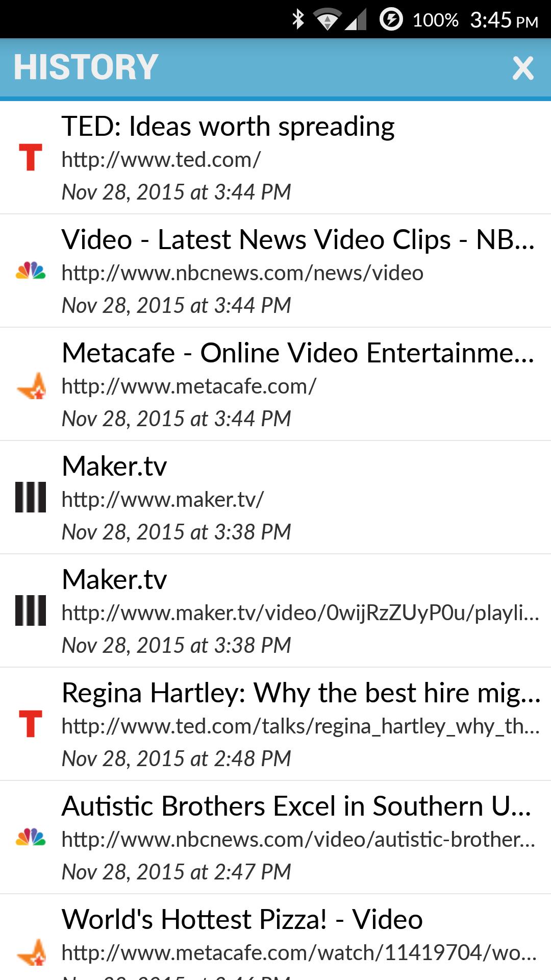
Task: Tap the URL http://www.ted.com/talks/regina_hartley_why_th...
Action: pos(300,726)
